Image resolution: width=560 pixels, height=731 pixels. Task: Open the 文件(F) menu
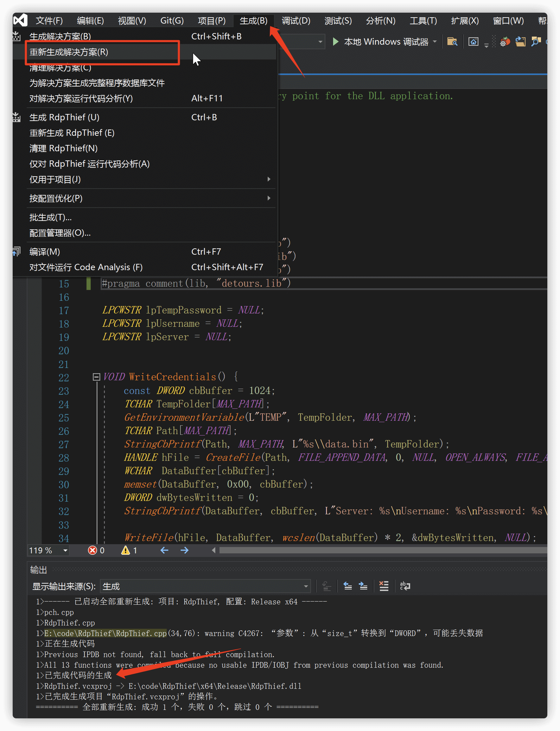click(x=49, y=21)
